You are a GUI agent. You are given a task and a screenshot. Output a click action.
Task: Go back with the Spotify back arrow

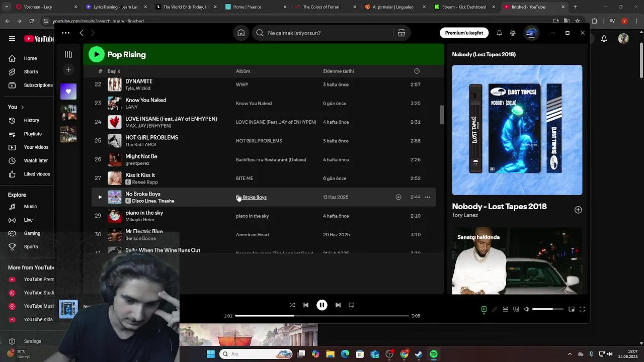pyautogui.click(x=82, y=33)
